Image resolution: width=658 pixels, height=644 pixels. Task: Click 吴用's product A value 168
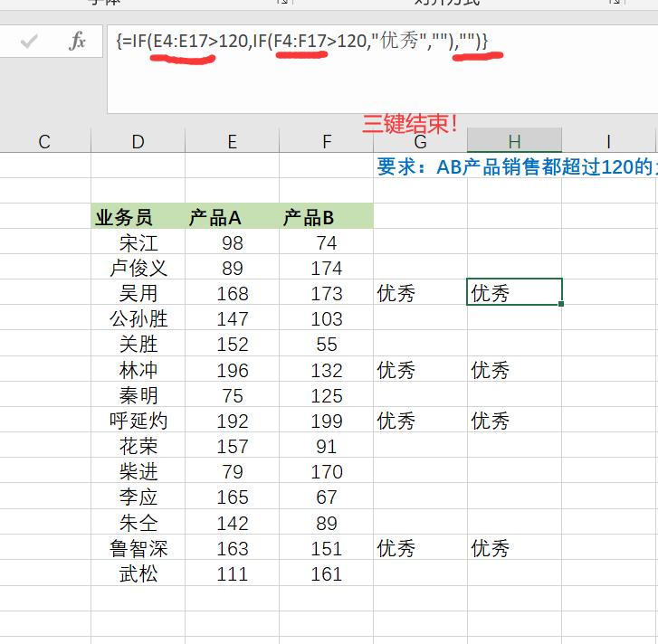pos(232,293)
